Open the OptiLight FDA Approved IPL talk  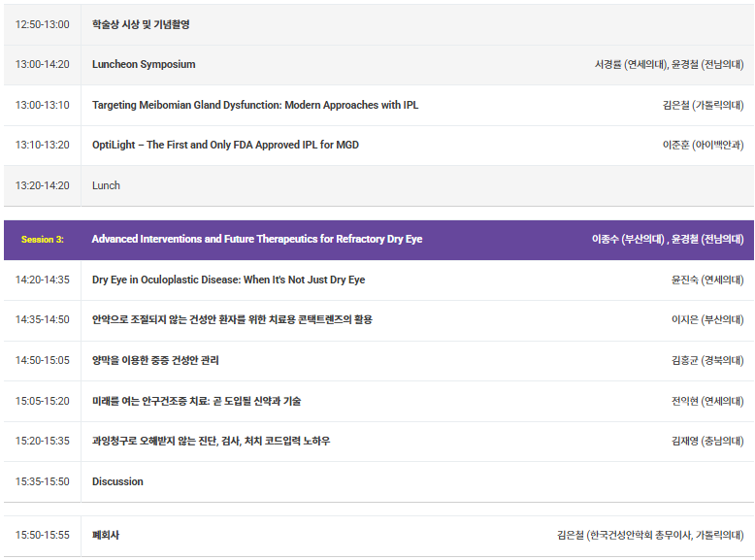click(225, 145)
